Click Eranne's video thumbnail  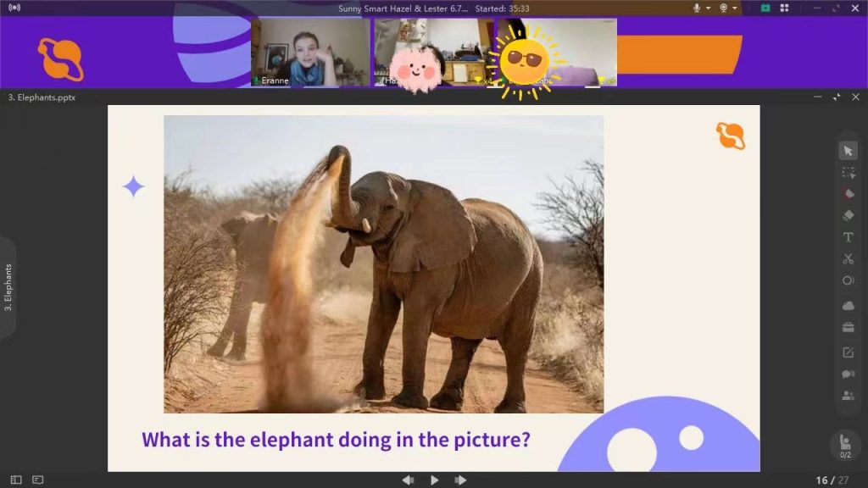(310, 53)
